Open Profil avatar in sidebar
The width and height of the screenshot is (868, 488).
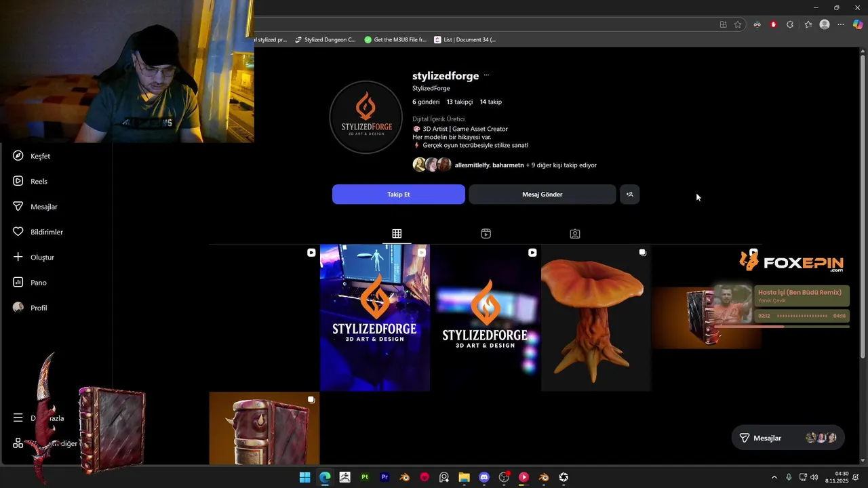click(18, 308)
